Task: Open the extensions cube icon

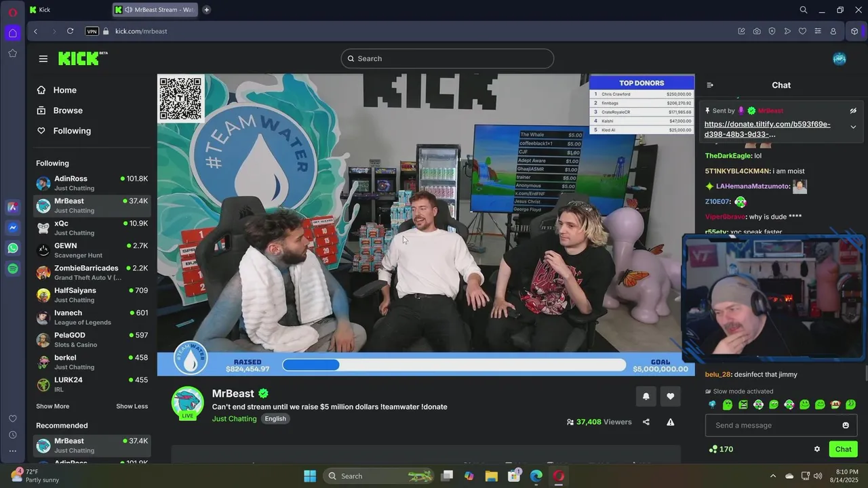Action: click(855, 31)
